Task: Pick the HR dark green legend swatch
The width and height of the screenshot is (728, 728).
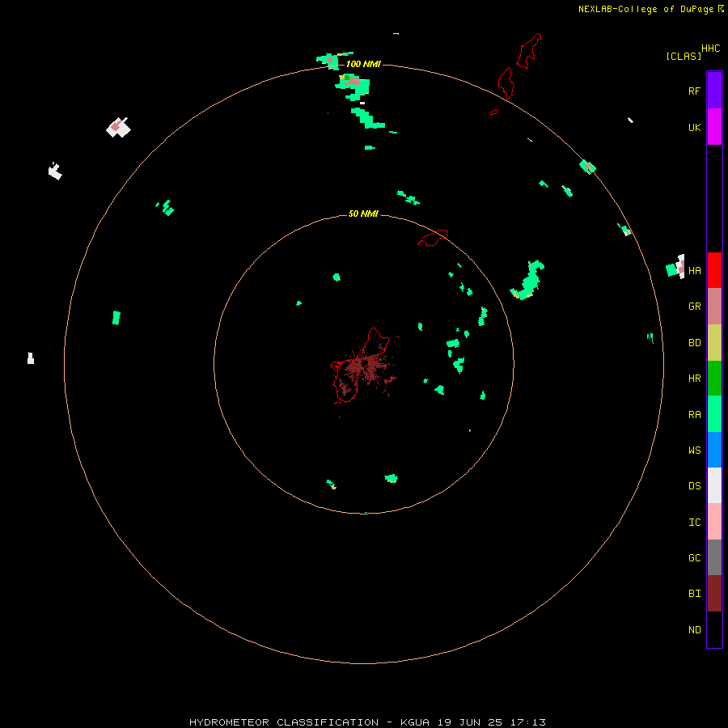Action: [714, 378]
